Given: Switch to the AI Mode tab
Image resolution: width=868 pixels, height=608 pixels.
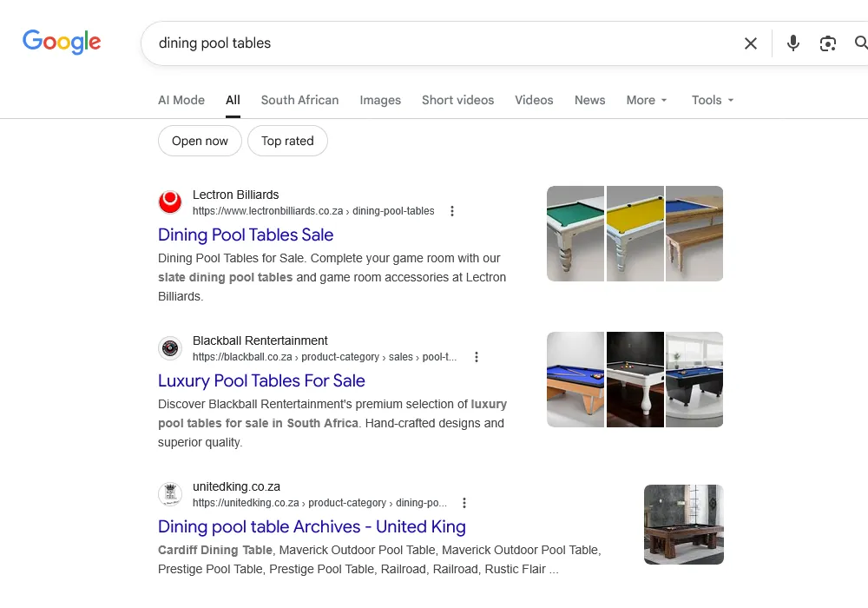Looking at the screenshot, I should pyautogui.click(x=181, y=100).
